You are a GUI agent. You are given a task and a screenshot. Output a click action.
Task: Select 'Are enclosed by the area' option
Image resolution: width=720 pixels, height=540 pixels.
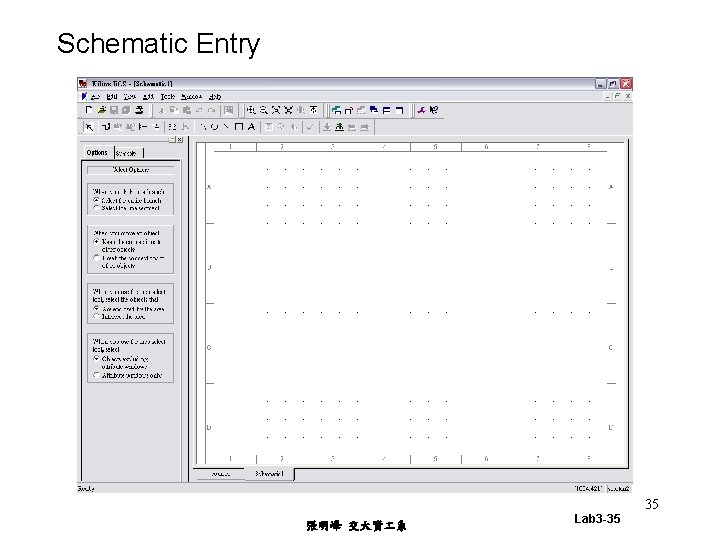pos(96,309)
